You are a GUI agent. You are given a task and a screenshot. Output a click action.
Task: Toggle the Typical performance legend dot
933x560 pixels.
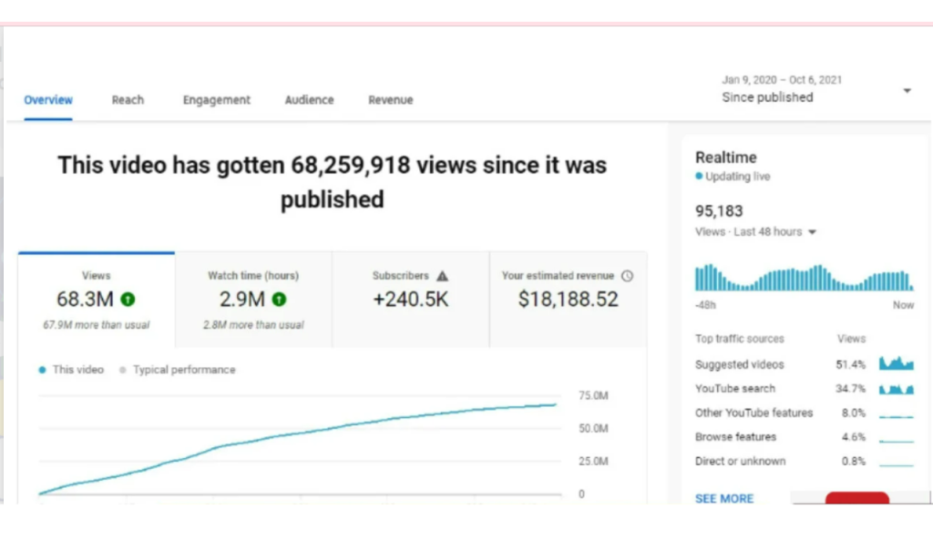123,370
